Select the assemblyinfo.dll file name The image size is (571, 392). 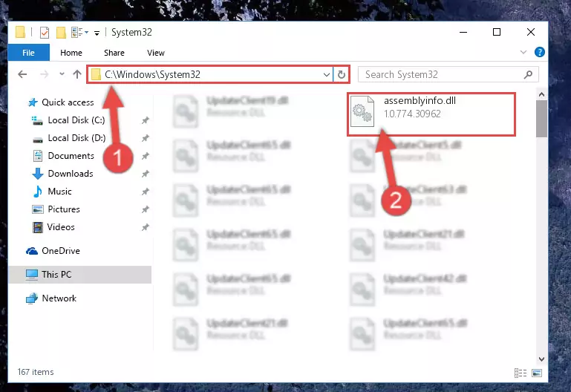(420, 101)
